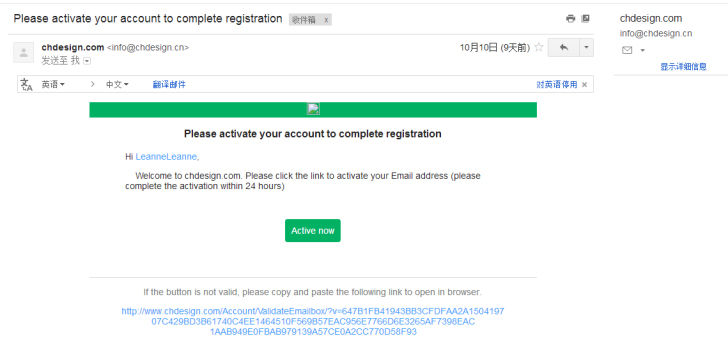This screenshot has width=728, height=360.
Task: Click the LeanneLeanne name link
Action: [166, 157]
